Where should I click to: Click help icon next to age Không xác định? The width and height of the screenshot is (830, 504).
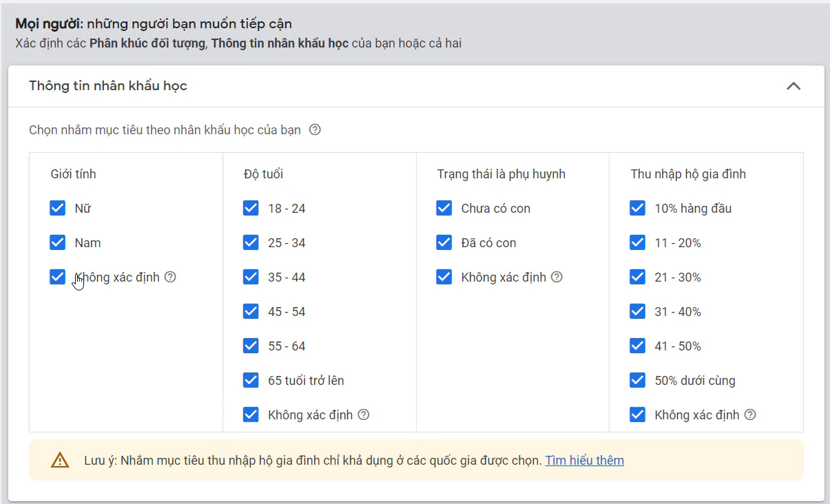(x=364, y=415)
